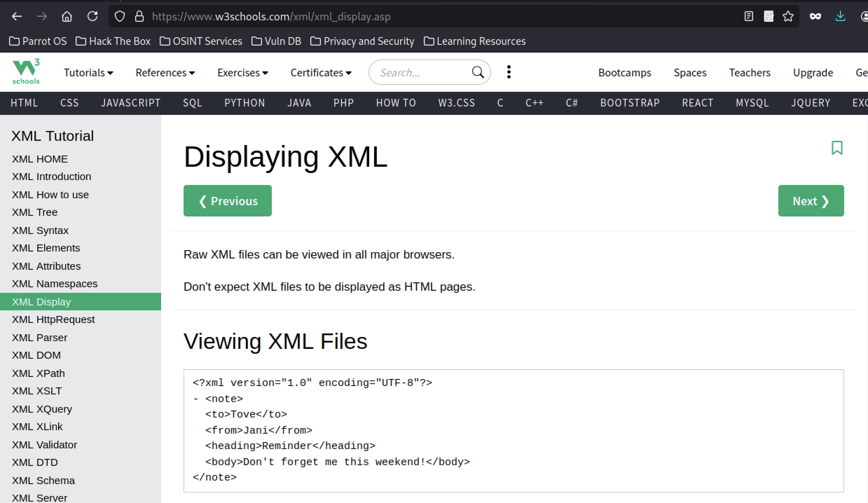Click the search magnifier icon
The height and width of the screenshot is (503, 868).
(477, 72)
